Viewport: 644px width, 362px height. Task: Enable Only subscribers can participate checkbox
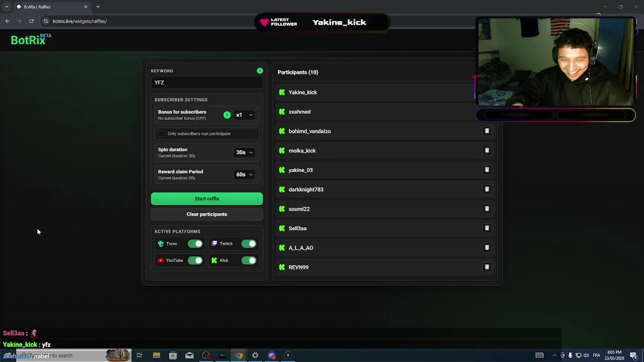coord(161,134)
